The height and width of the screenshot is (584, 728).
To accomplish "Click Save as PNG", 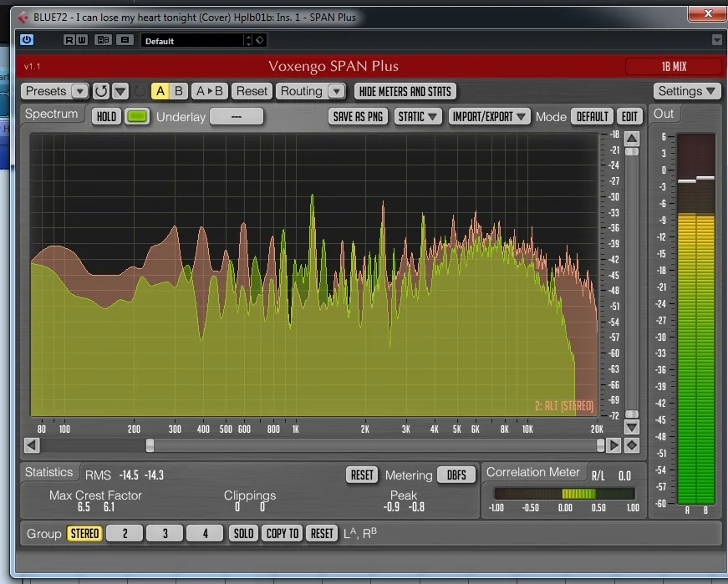I will [x=358, y=116].
